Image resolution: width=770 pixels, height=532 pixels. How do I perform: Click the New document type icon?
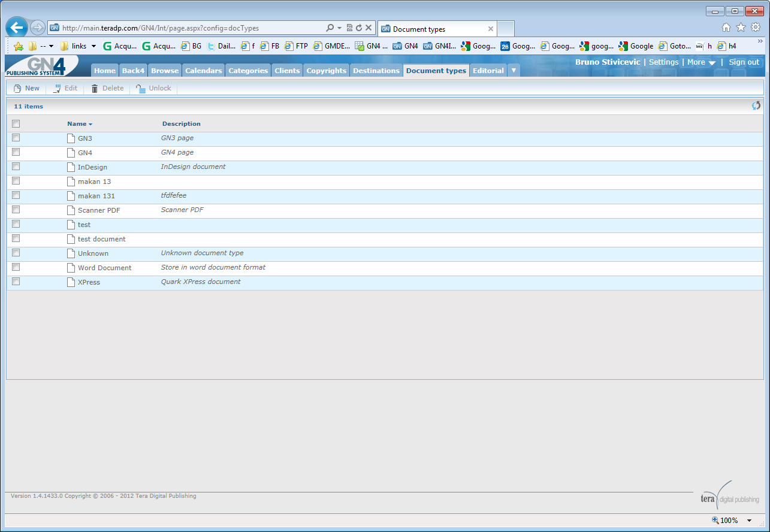point(17,89)
